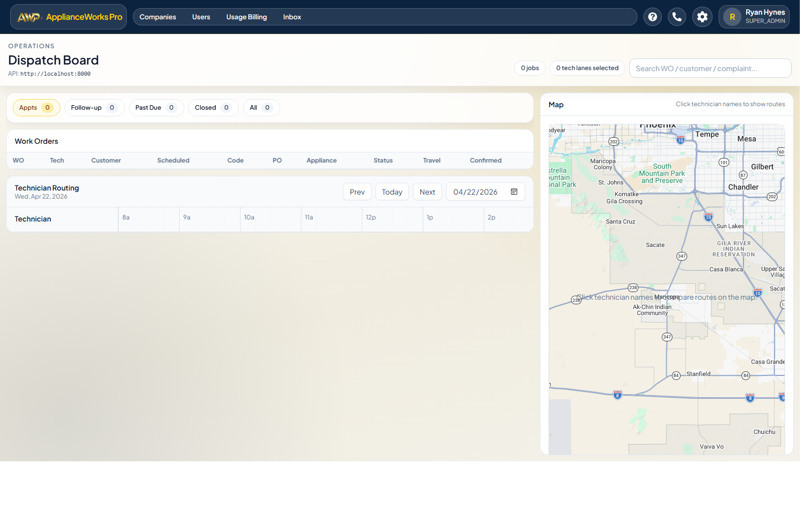Viewport: 812px width, 508px height.
Task: Open the calendar date picker icon
Action: [x=514, y=192]
